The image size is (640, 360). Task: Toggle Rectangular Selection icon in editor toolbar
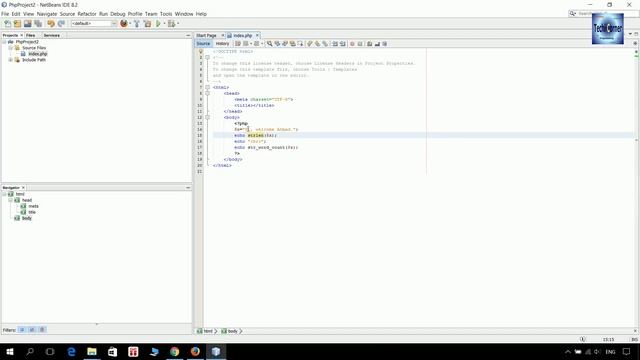coord(300,44)
